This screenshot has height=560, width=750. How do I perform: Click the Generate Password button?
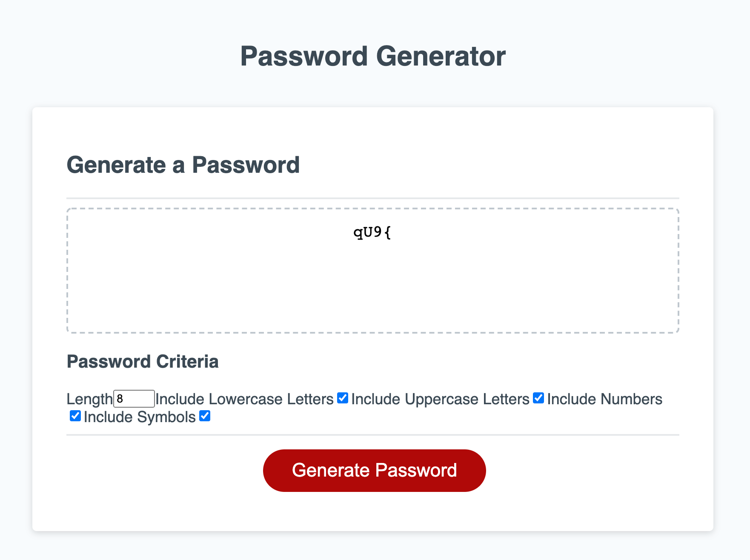click(374, 470)
